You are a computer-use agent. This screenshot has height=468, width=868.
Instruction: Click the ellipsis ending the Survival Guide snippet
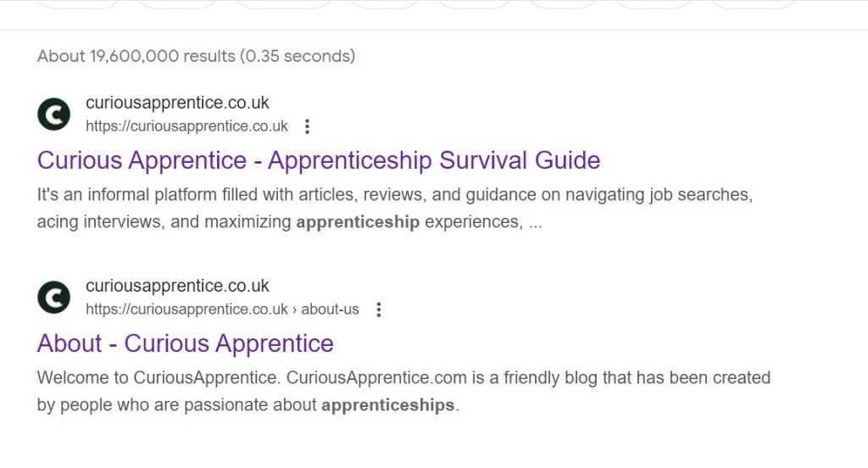pos(534,222)
